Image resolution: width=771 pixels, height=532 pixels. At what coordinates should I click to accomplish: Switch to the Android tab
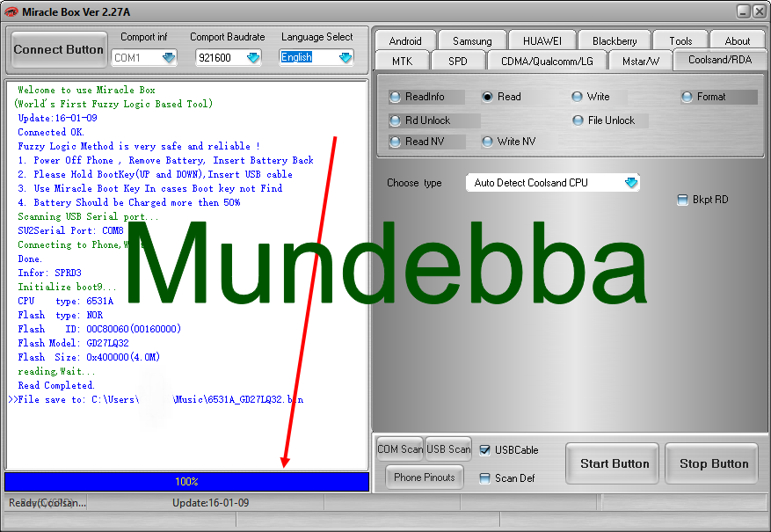point(405,40)
